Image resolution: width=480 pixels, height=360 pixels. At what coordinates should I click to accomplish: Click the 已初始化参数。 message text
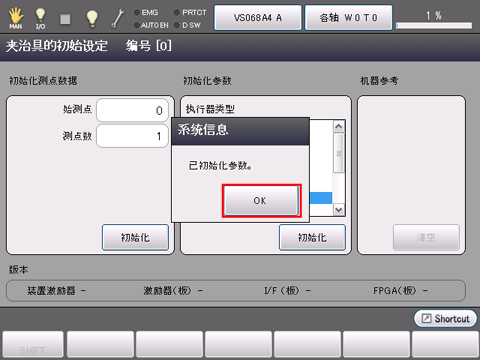click(x=220, y=165)
